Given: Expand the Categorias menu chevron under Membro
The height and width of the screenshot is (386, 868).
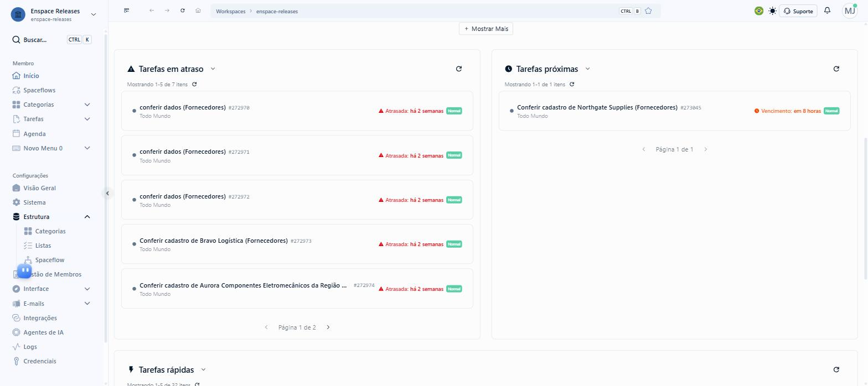Looking at the screenshot, I should pyautogui.click(x=87, y=105).
